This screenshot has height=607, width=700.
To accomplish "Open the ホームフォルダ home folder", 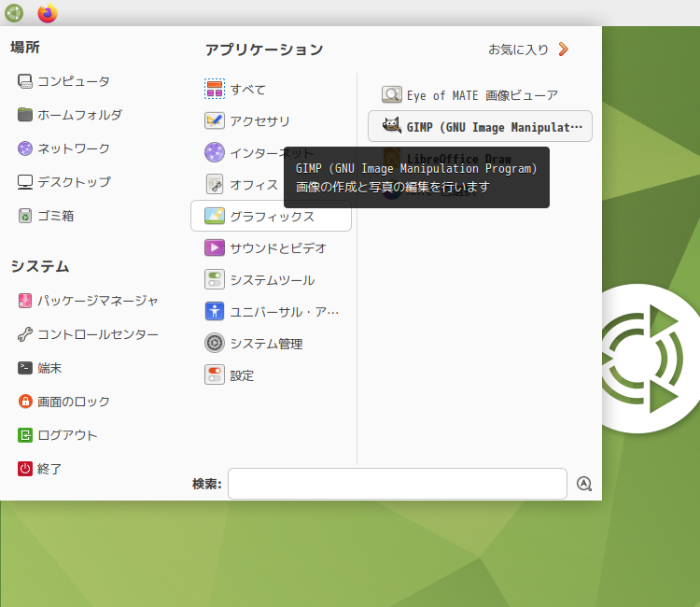I will point(70,115).
